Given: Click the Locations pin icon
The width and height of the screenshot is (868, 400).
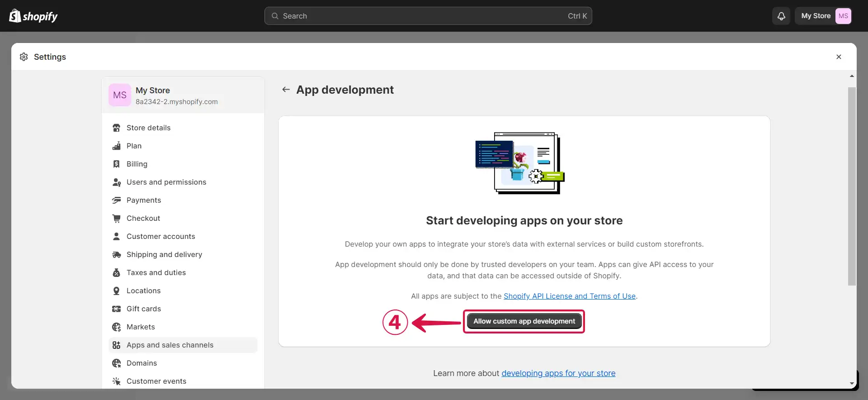Looking at the screenshot, I should 116,290.
